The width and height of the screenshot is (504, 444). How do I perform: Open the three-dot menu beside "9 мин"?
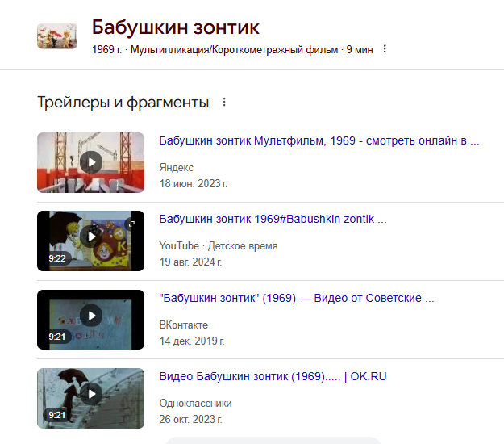[385, 49]
